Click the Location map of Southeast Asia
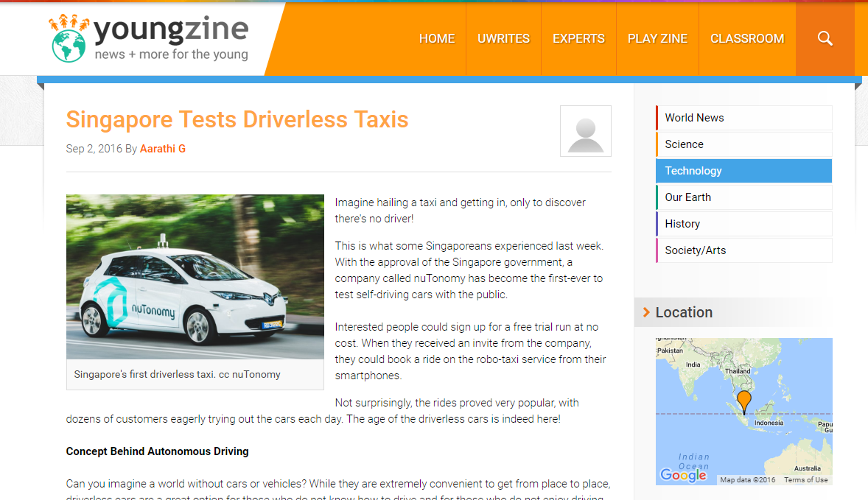This screenshot has height=500, width=868. [744, 412]
